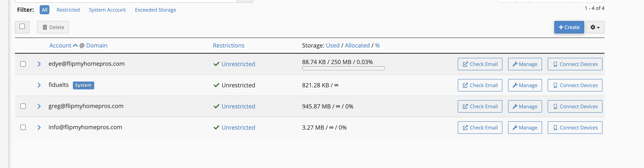Image resolution: width=644 pixels, height=168 pixels.
Task: Delete selected accounts using the trash button
Action: pos(53,27)
